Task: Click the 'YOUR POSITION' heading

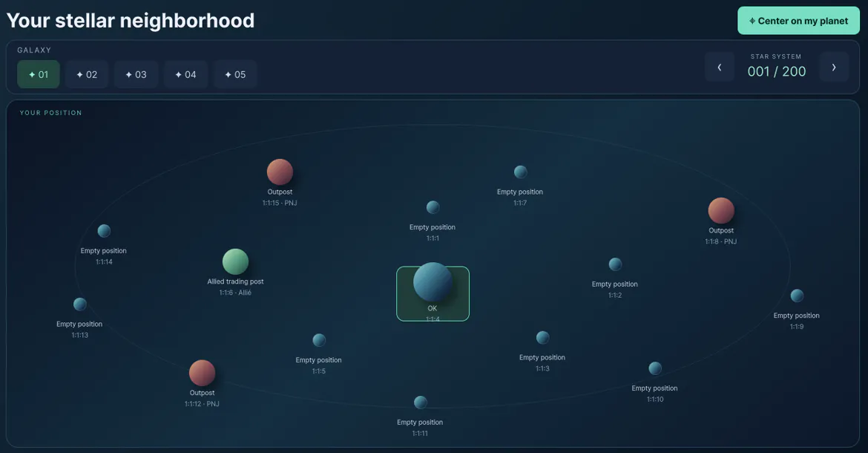Action: (51, 113)
